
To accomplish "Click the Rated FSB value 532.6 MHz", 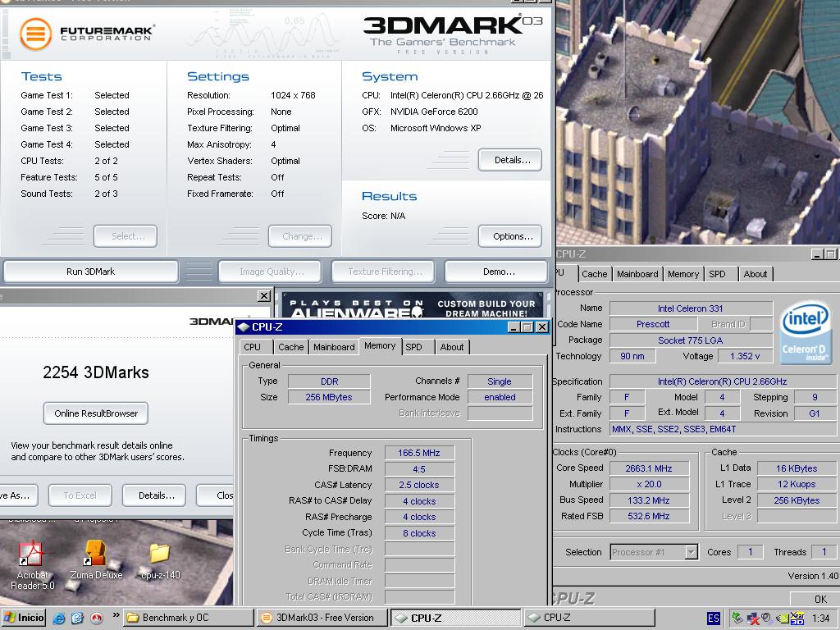I will [x=650, y=517].
